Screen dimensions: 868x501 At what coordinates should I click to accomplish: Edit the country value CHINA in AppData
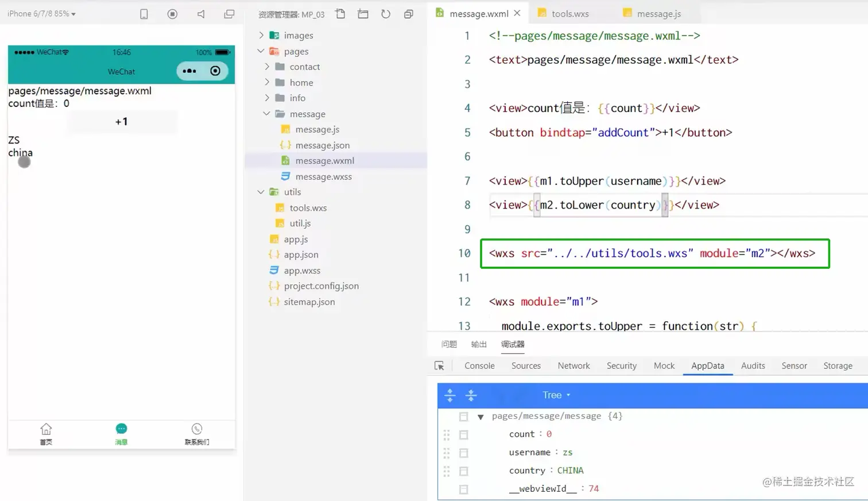pos(570,471)
